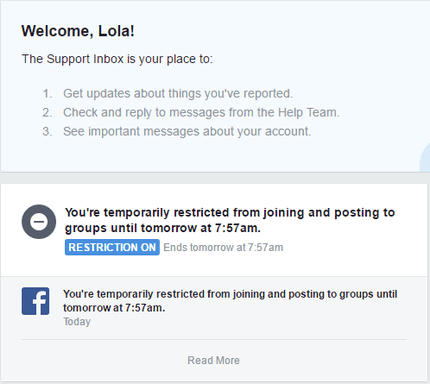This screenshot has height=384, width=430.
Task: Click the blue Facebook logo icon
Action: tap(35, 301)
